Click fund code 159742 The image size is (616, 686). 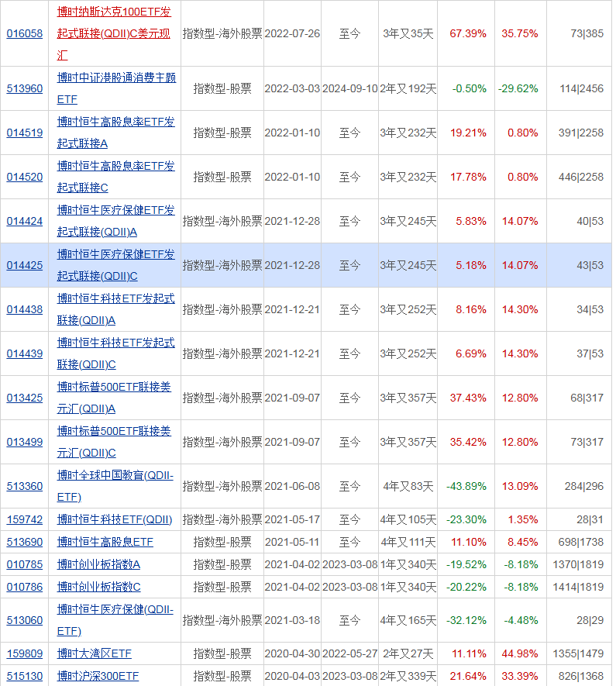point(25,520)
